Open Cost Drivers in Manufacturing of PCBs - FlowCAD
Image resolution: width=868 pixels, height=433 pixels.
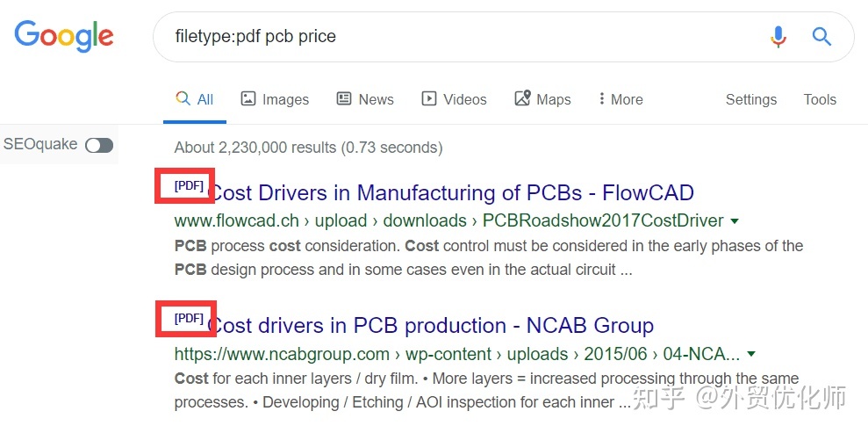tap(452, 192)
